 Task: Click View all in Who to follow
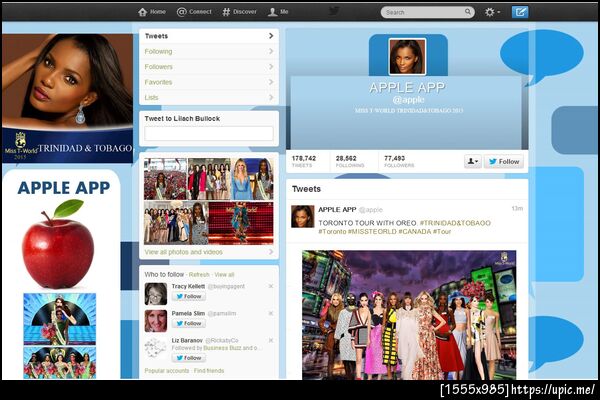click(x=224, y=275)
